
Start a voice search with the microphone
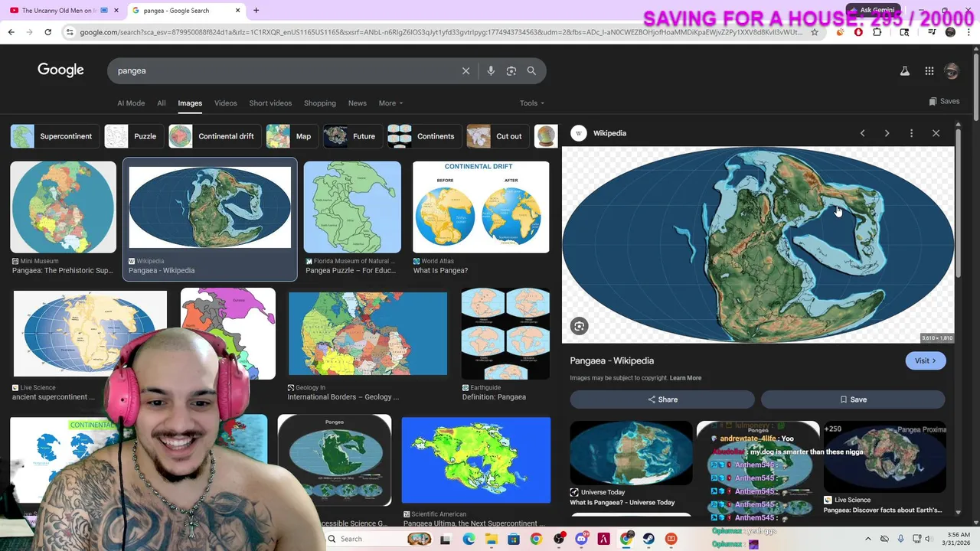(x=491, y=70)
